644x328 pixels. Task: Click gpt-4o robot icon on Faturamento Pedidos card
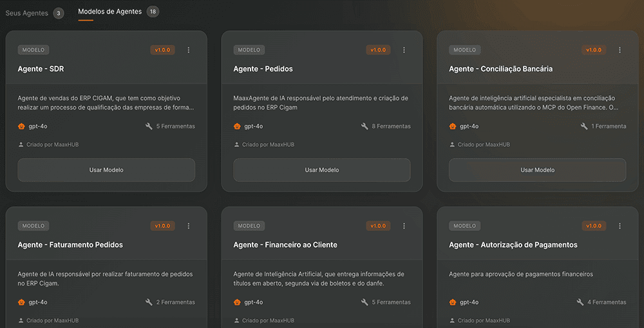tap(21, 302)
